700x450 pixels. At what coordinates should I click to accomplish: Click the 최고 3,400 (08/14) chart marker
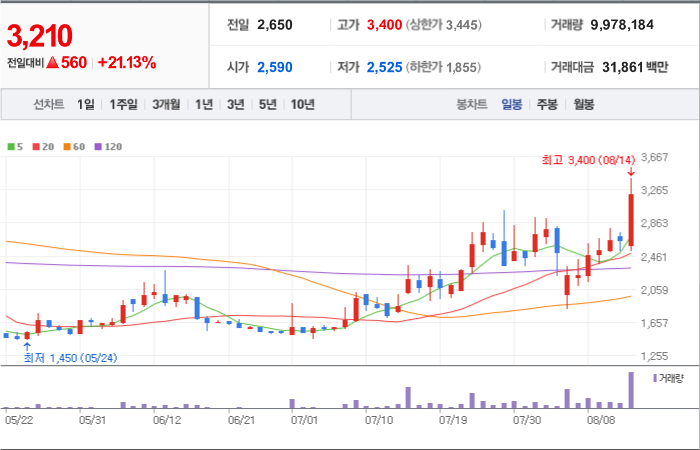(x=588, y=160)
